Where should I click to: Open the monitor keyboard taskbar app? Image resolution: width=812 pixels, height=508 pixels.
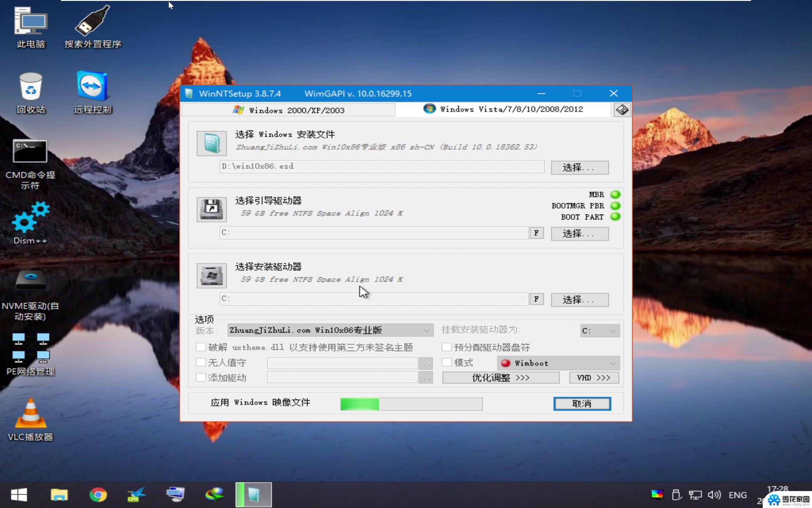point(175,495)
